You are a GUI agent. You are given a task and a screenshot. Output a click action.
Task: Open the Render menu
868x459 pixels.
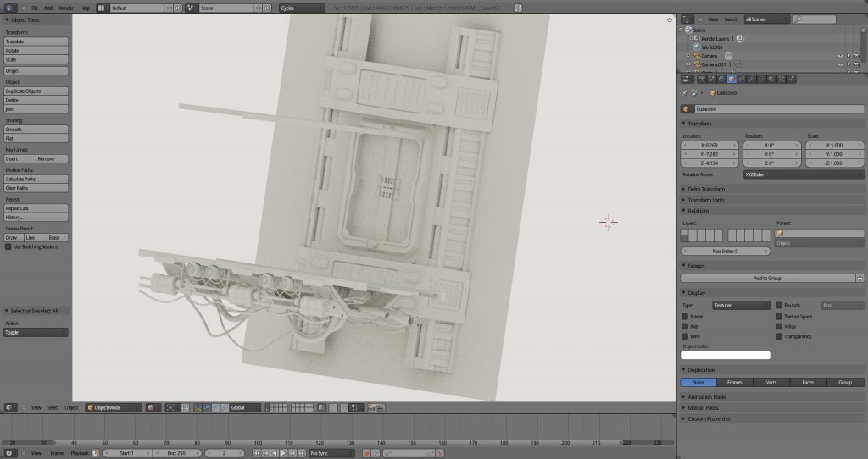65,8
